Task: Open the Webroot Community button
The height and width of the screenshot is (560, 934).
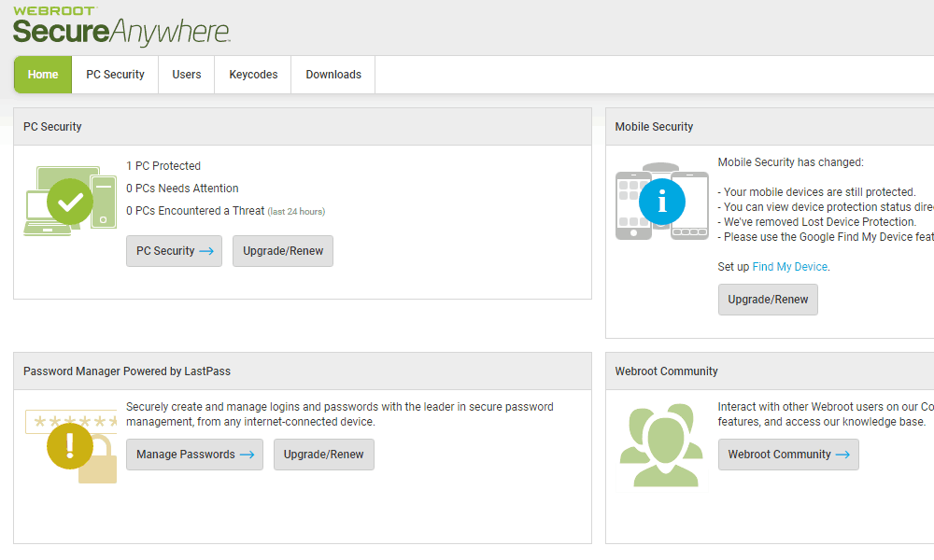Action: (x=788, y=455)
